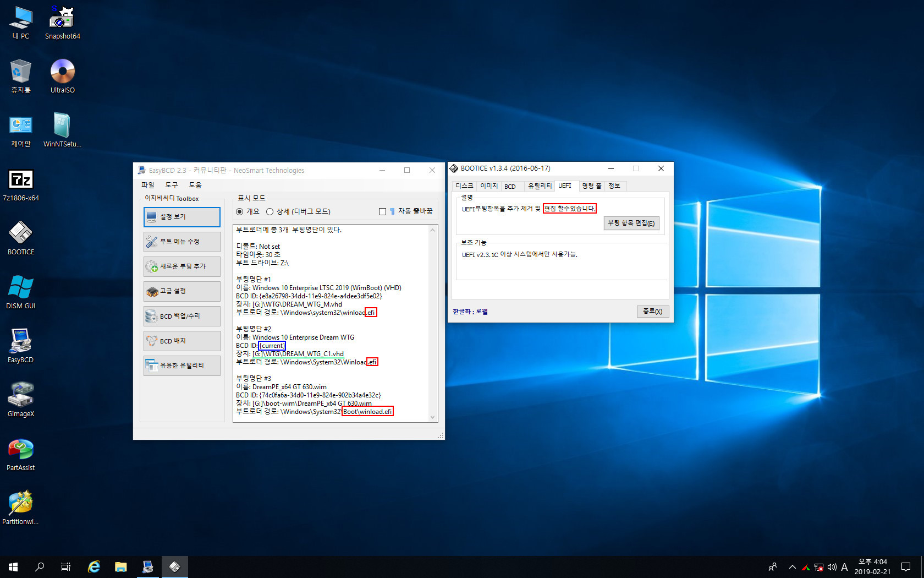Open the 7z1806-x64 desktop icon

[x=21, y=184]
